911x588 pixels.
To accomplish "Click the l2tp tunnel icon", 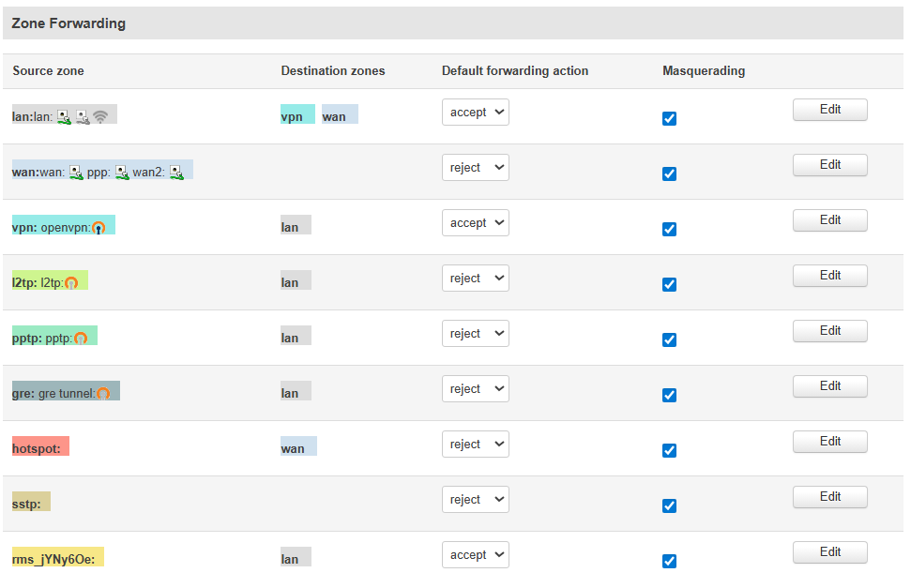I will 71,283.
